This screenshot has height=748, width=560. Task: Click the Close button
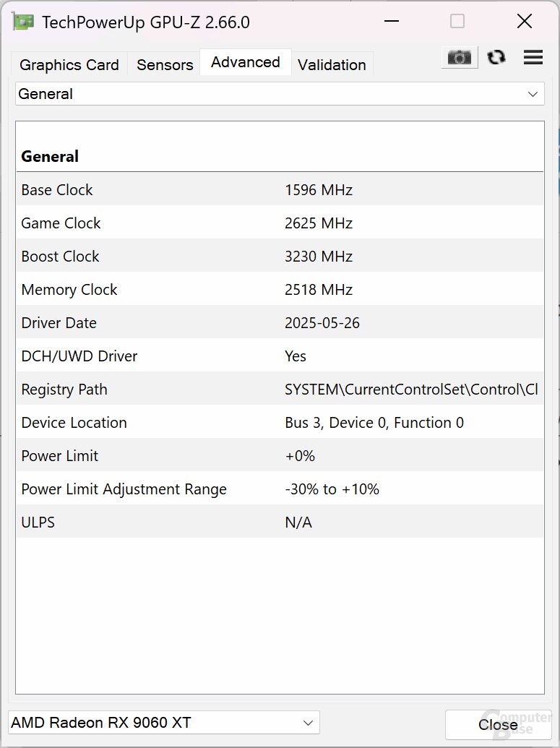[498, 725]
